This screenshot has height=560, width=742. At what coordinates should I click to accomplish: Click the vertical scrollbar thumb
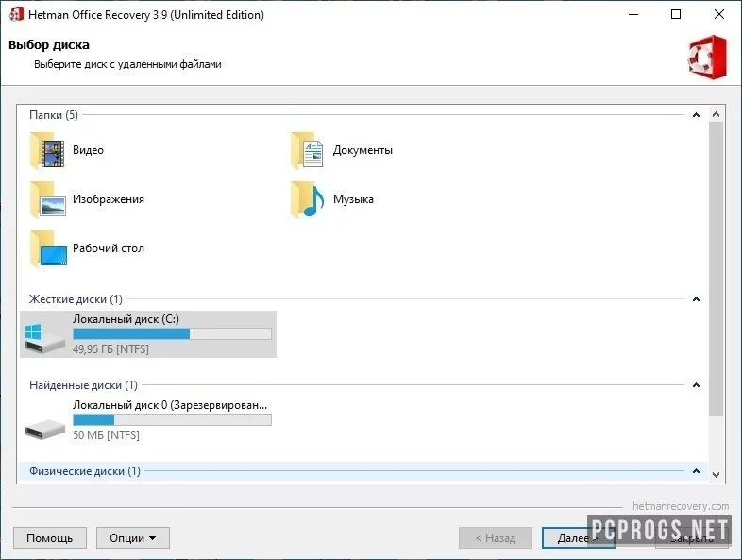(716, 269)
